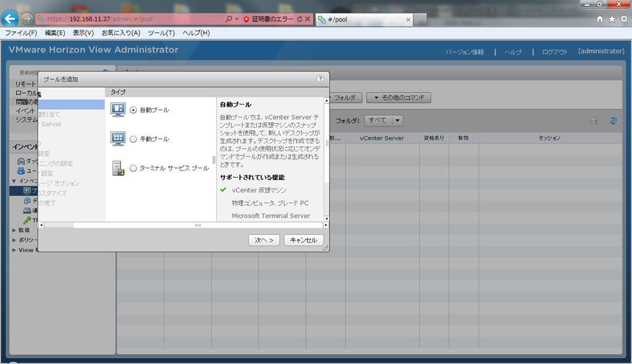Click the address bar search magnifier
632x364 pixels.
[x=229, y=19]
